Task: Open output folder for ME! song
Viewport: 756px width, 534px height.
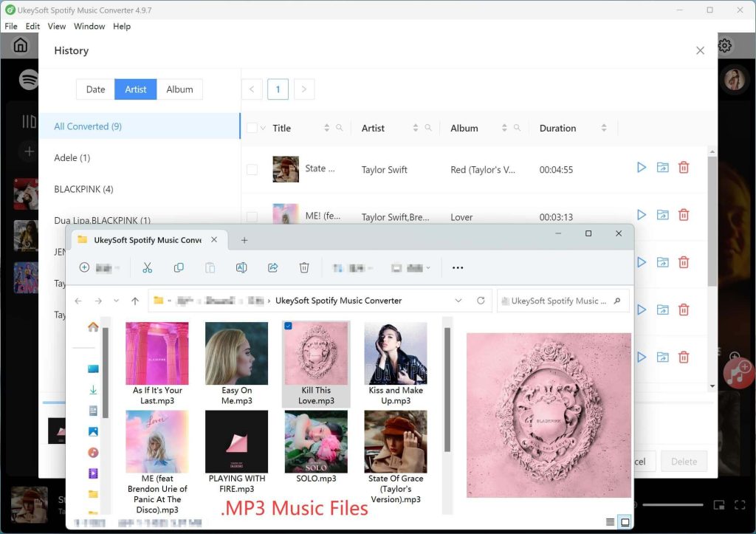Action: 662,214
